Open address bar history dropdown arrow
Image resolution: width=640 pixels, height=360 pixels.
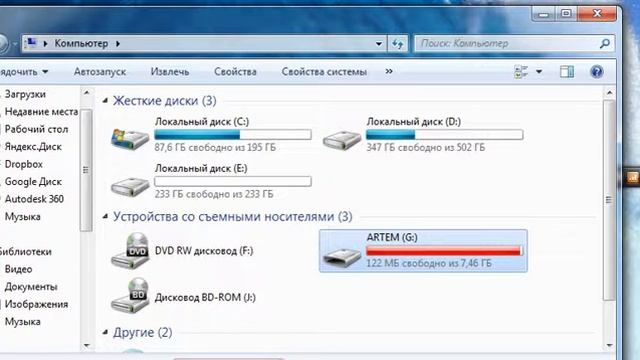[x=379, y=44]
